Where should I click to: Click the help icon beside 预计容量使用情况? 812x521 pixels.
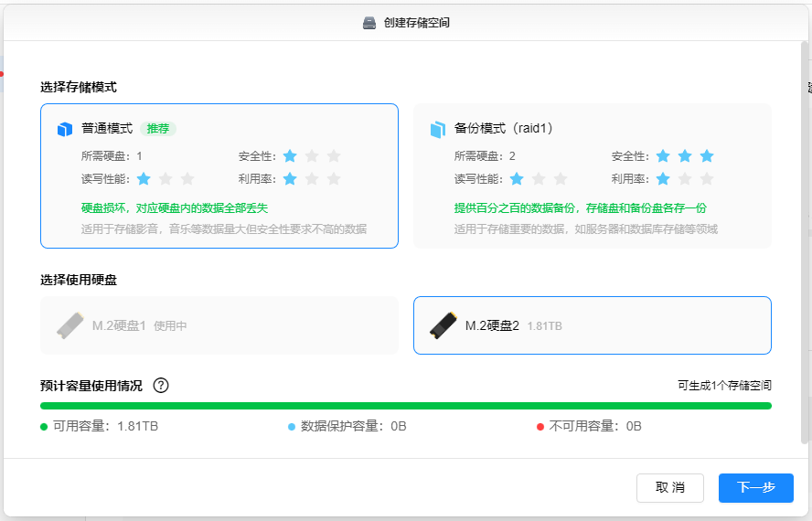pos(161,386)
